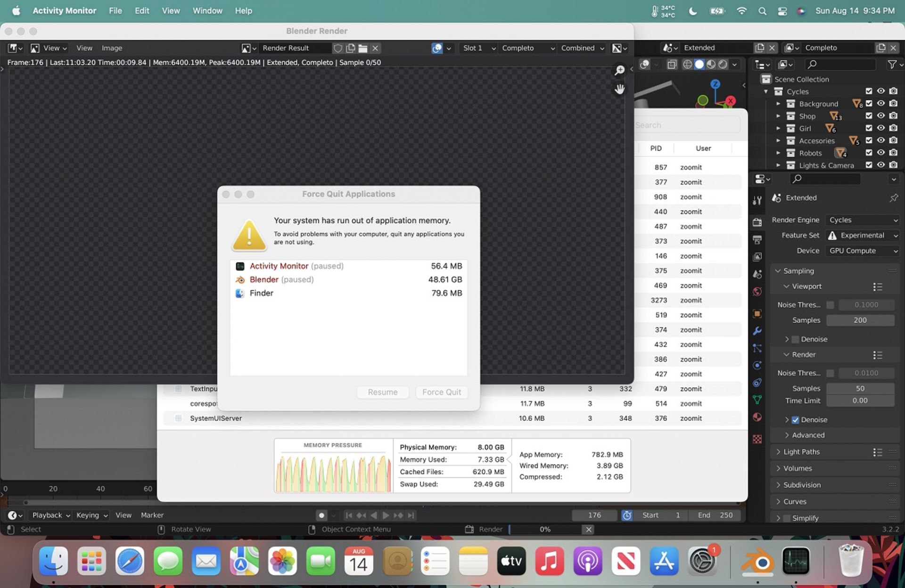Click the folder icon beside Render Result
The width and height of the screenshot is (905, 588).
362,48
